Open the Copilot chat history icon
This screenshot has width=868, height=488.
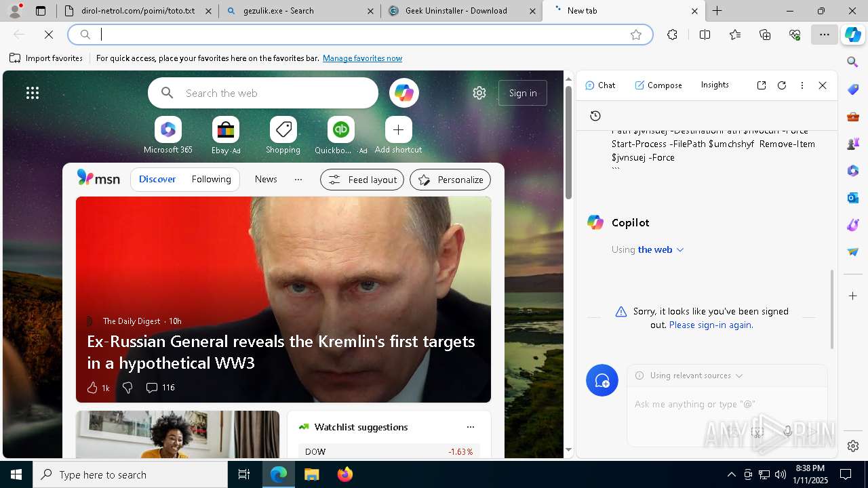595,116
